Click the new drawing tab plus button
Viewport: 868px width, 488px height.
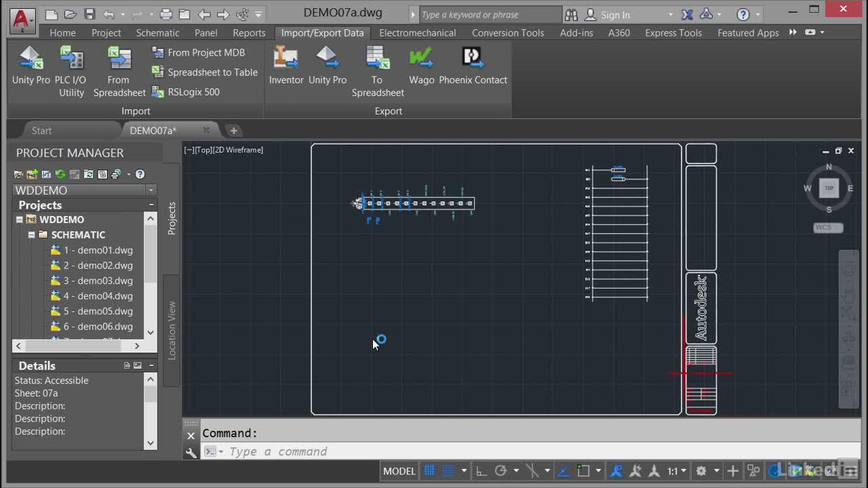233,130
